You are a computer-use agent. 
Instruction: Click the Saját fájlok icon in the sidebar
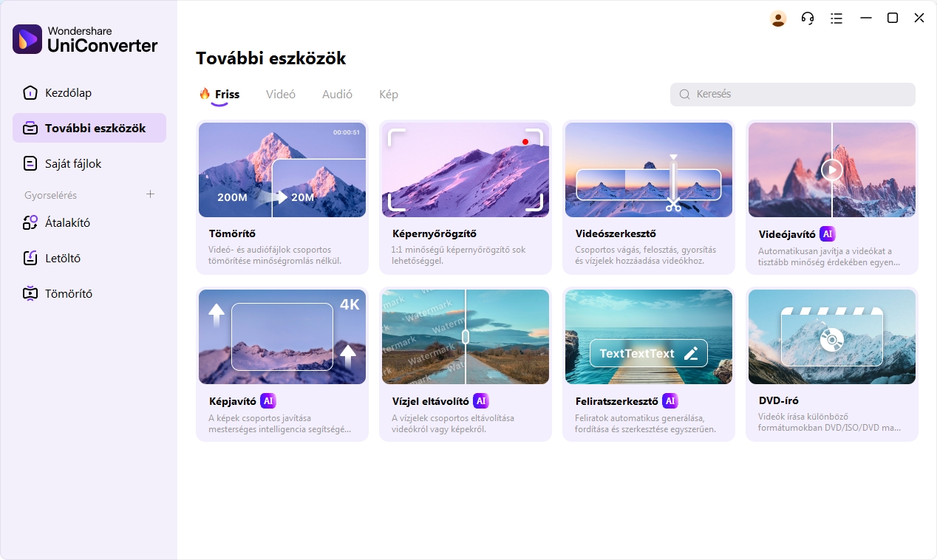(x=30, y=163)
